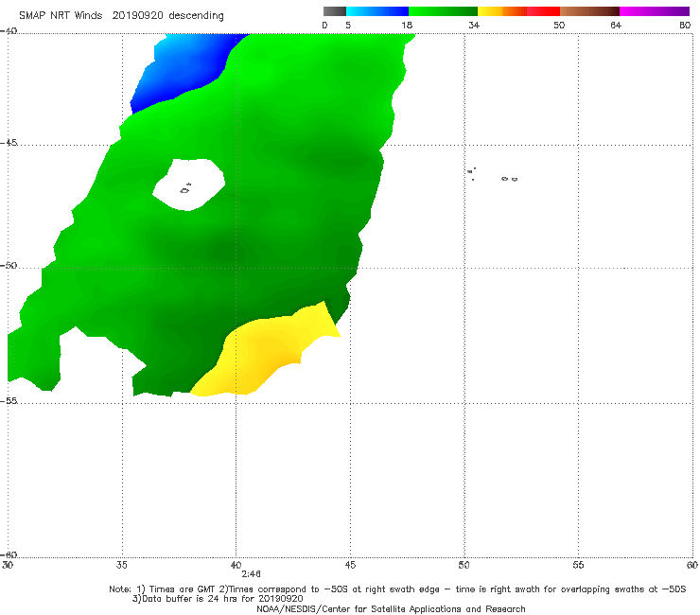700x615 pixels.
Task: Click the color bar label "80"
Action: 685,26
